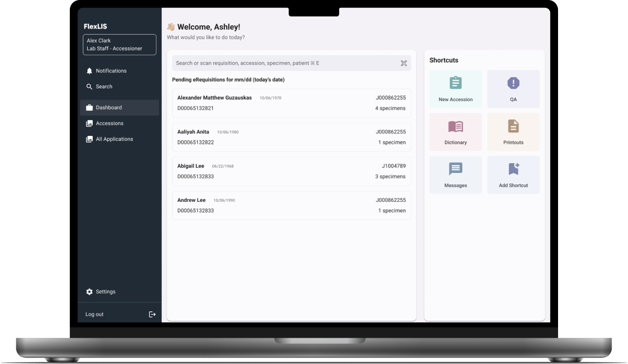628x364 pixels.
Task: Click the Dashboard briefcase icon
Action: 89,108
